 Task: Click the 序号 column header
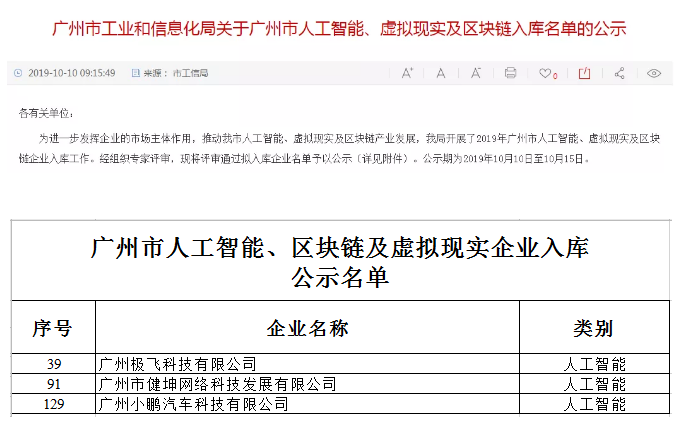(x=52, y=328)
